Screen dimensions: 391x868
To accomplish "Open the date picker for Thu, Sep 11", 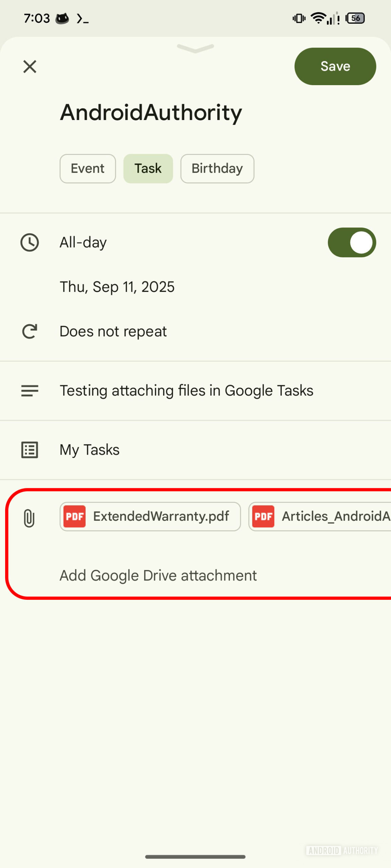I will click(117, 287).
